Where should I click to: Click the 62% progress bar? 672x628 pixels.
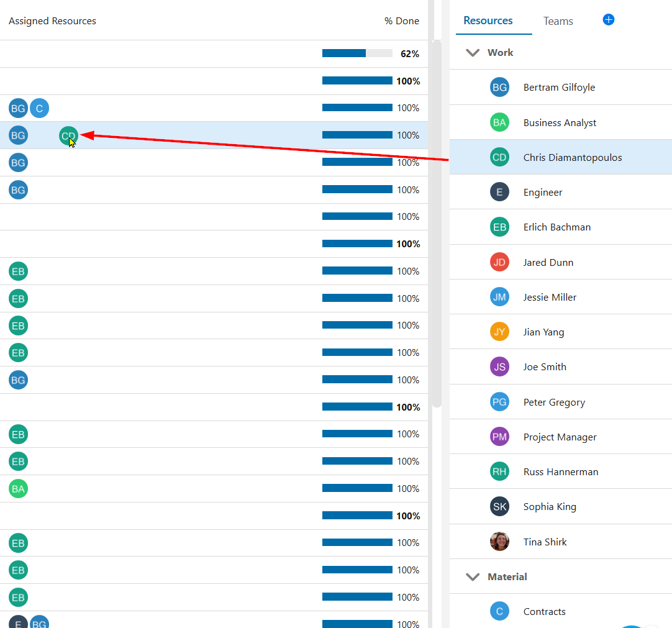(x=357, y=53)
